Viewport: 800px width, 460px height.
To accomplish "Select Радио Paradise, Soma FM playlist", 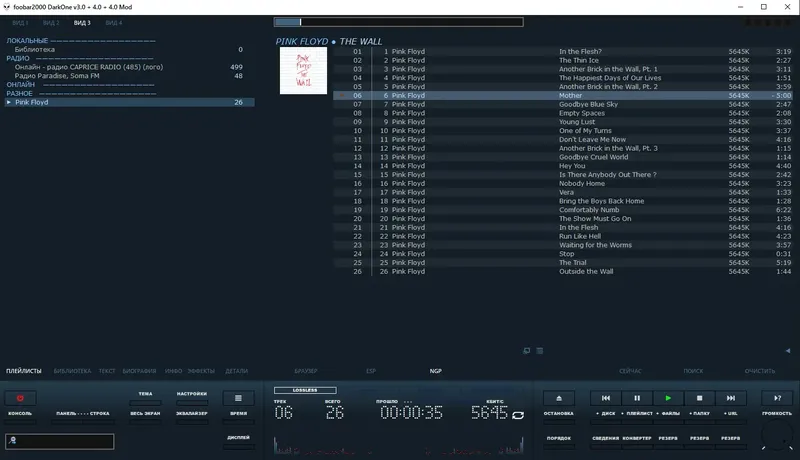I will [x=130, y=75].
